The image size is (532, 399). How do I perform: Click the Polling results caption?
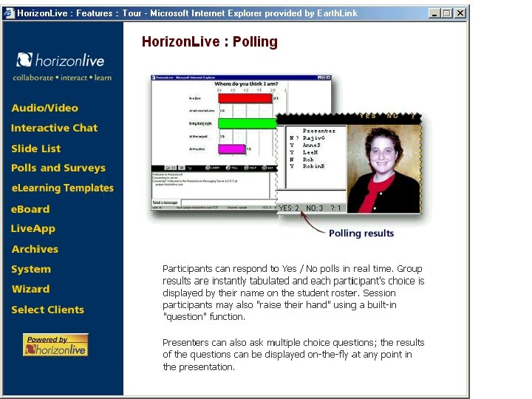361,233
